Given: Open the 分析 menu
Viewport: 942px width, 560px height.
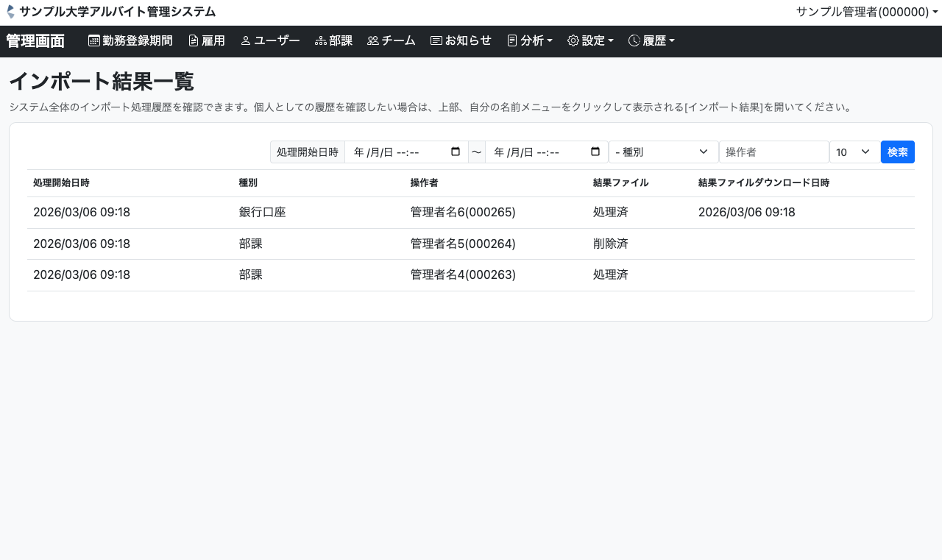Looking at the screenshot, I should click(530, 41).
